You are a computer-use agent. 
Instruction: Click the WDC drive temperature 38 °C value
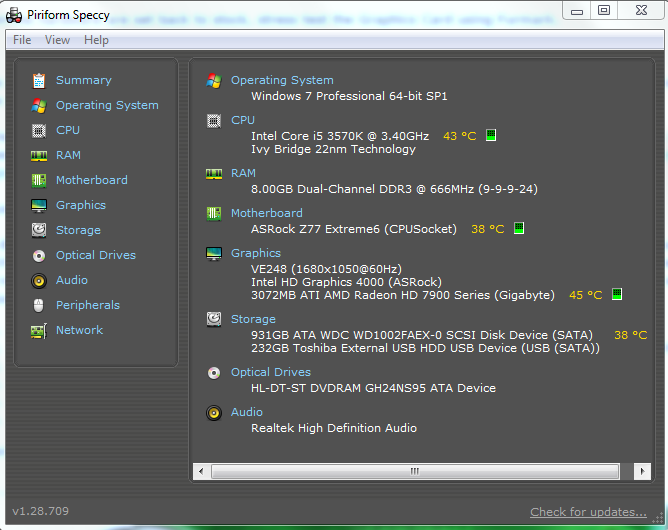pos(631,335)
